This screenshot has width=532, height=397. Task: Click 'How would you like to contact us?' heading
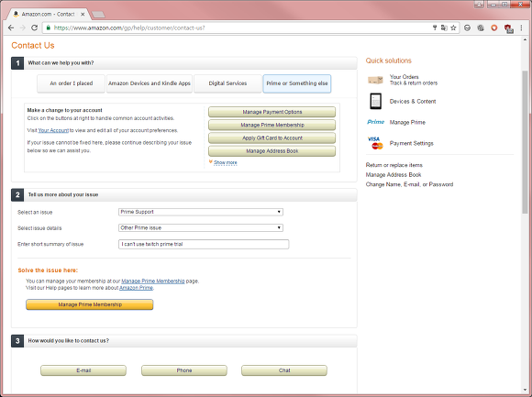tap(69, 341)
